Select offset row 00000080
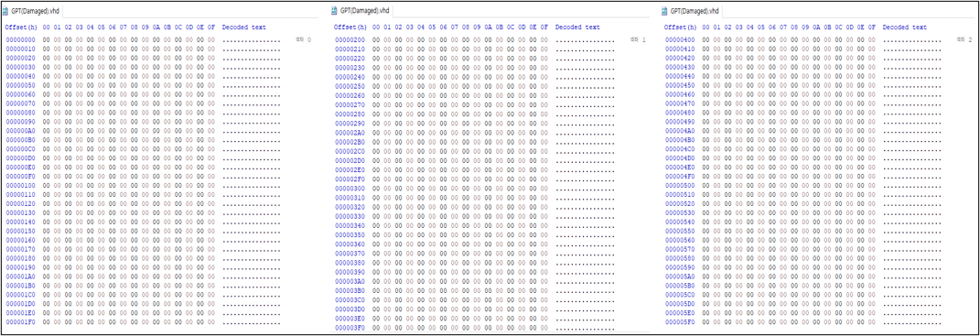Viewport: 980px width, 336px height. click(21, 113)
